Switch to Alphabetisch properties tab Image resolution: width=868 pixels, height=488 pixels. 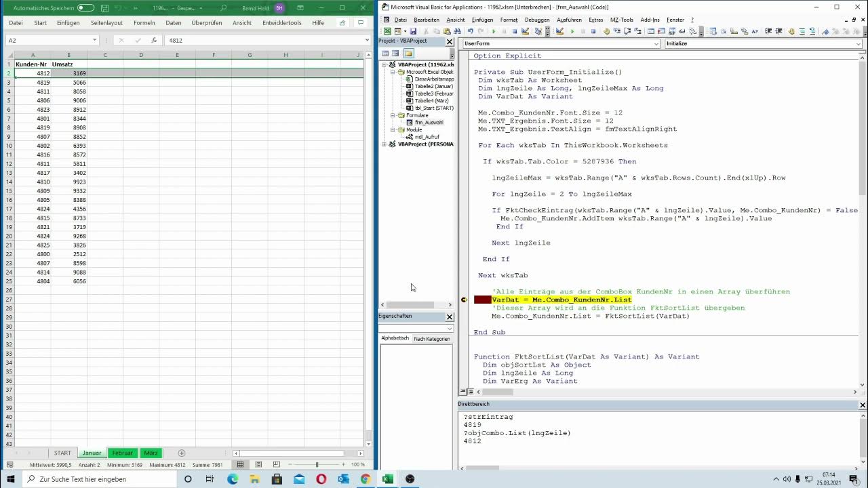(x=395, y=338)
